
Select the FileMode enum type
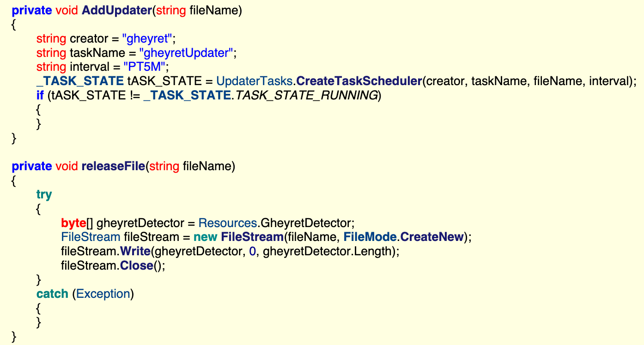pyautogui.click(x=370, y=237)
